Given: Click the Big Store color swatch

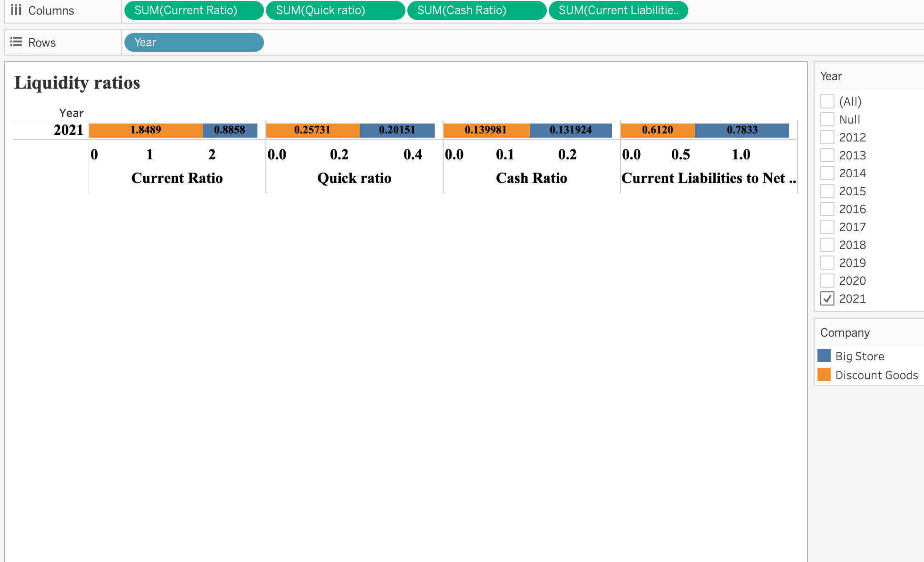Looking at the screenshot, I should 824,355.
